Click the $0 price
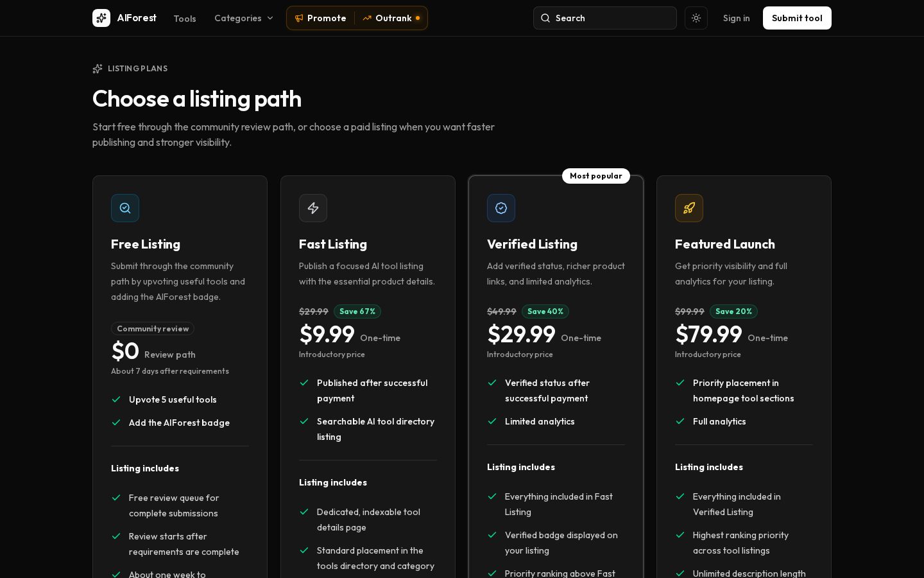This screenshot has width=924, height=578. click(125, 351)
